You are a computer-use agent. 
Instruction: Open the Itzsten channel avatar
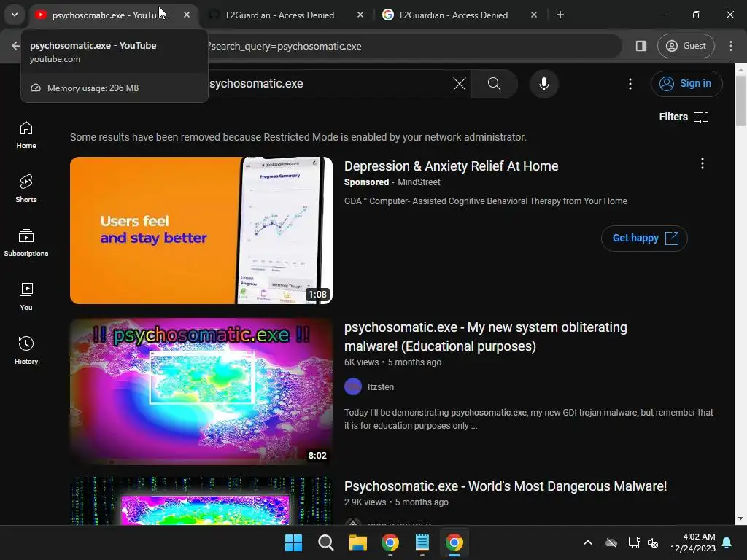point(353,386)
